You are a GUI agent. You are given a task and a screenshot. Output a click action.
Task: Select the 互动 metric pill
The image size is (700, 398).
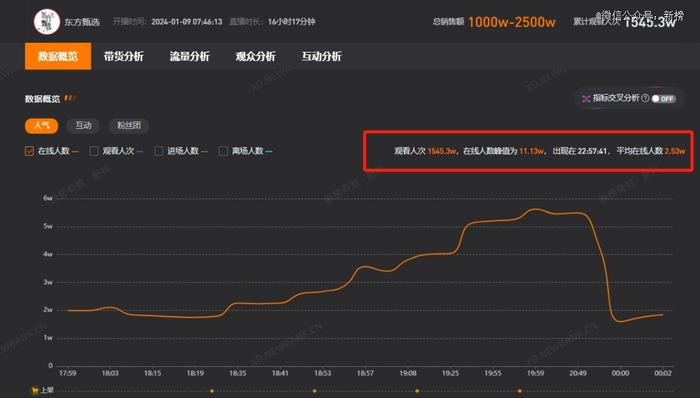pyautogui.click(x=83, y=125)
